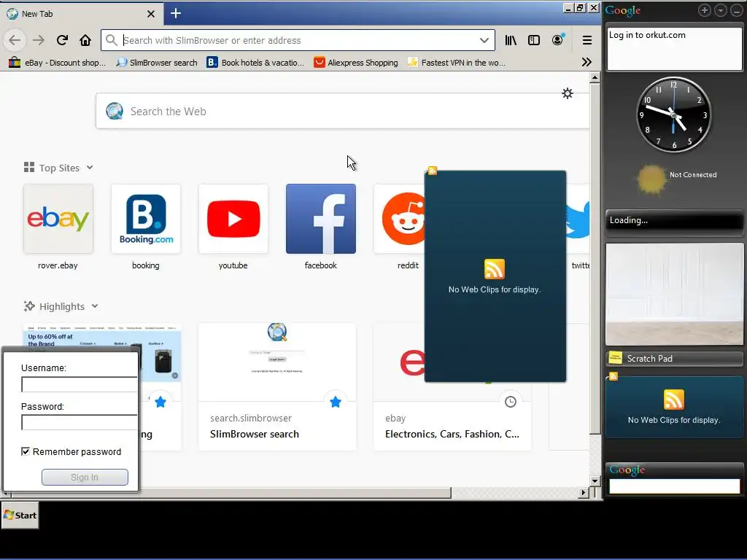Image resolution: width=747 pixels, height=560 pixels.
Task: Show more bookmarks with the chevron
Action: pos(587,63)
